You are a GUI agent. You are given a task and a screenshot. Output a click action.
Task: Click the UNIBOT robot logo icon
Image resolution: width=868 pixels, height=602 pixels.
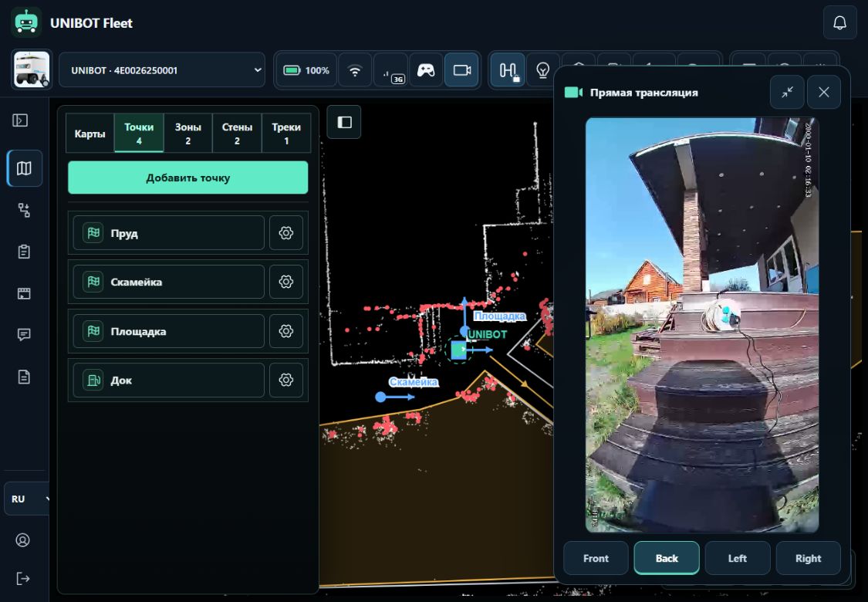(26, 22)
